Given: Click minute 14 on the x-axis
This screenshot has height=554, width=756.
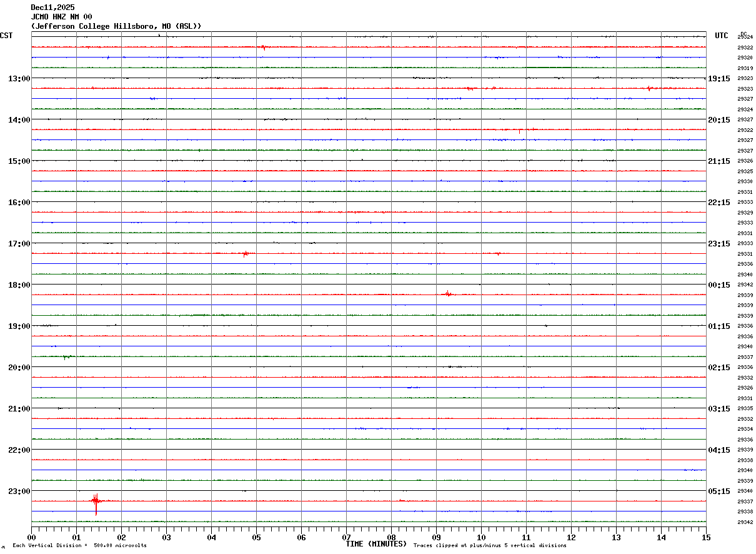Looking at the screenshot, I should coord(662,536).
